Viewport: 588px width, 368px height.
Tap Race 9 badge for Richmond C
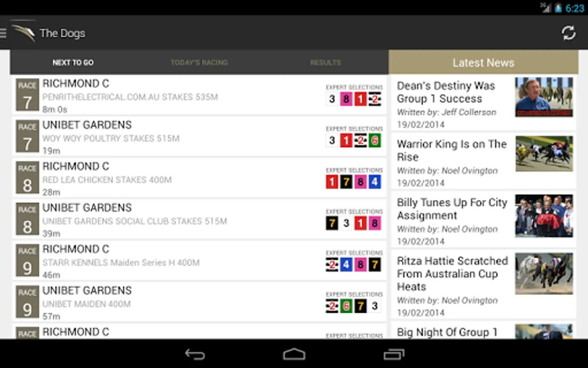27,260
